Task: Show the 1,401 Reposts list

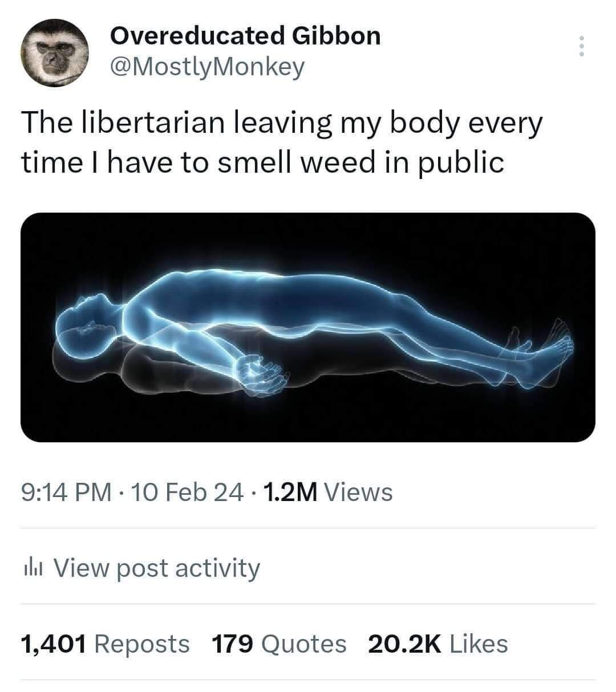Action: point(105,644)
